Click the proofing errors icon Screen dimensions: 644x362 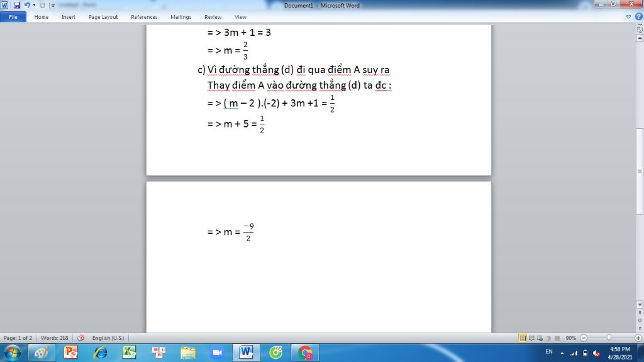80,338
